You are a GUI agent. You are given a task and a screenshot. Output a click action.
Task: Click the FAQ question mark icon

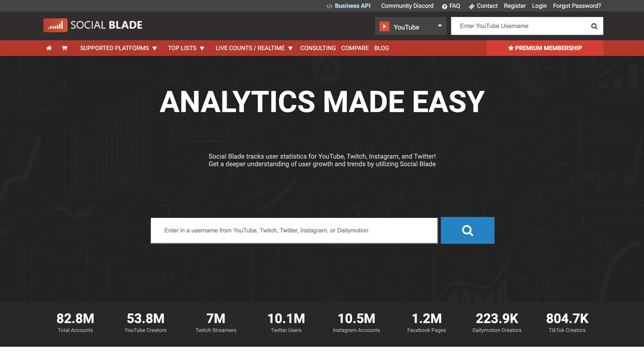pyautogui.click(x=444, y=6)
